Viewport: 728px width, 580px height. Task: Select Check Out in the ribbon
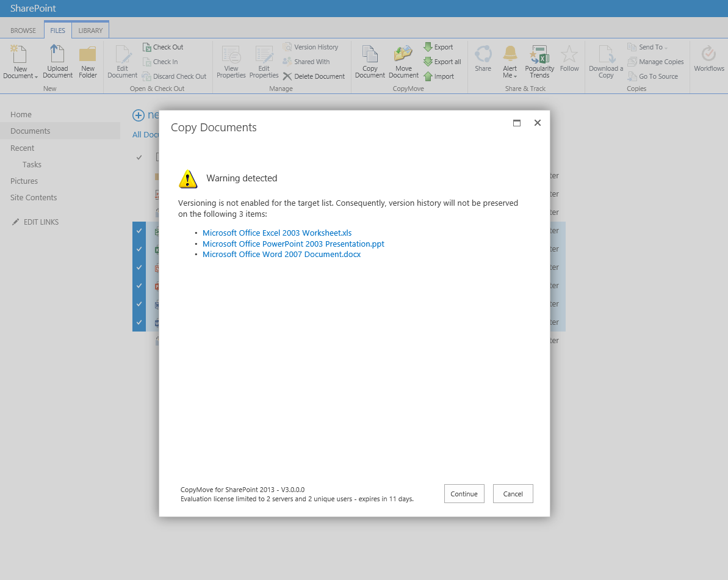163,47
